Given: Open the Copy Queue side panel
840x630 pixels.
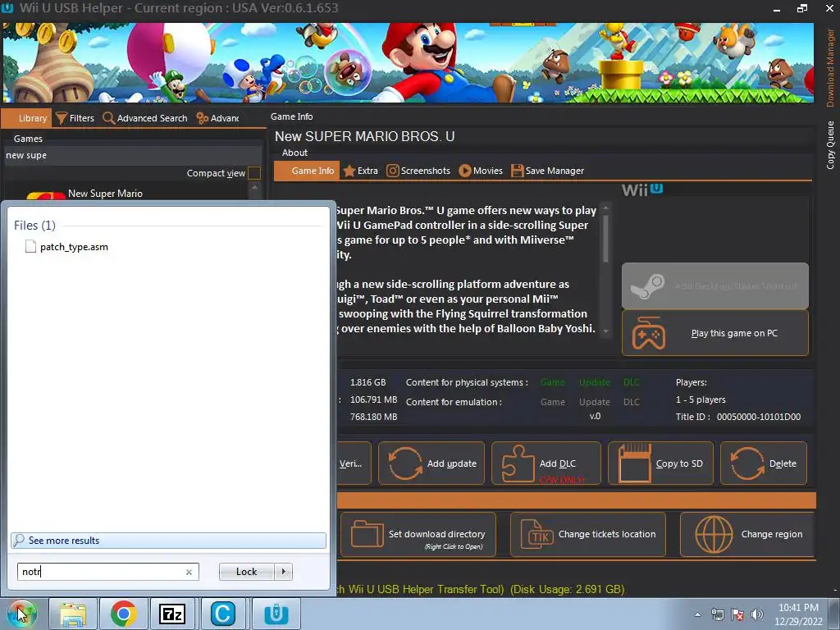Looking at the screenshot, I should 830,145.
